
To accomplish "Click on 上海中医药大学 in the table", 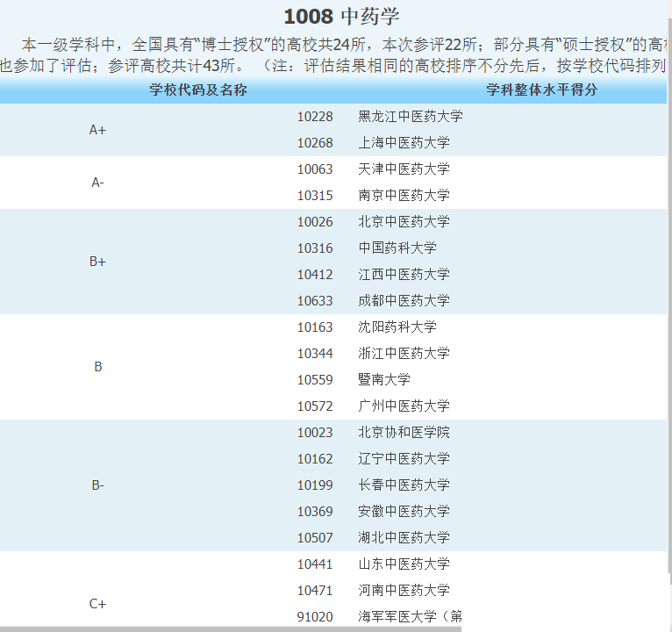I will click(404, 143).
